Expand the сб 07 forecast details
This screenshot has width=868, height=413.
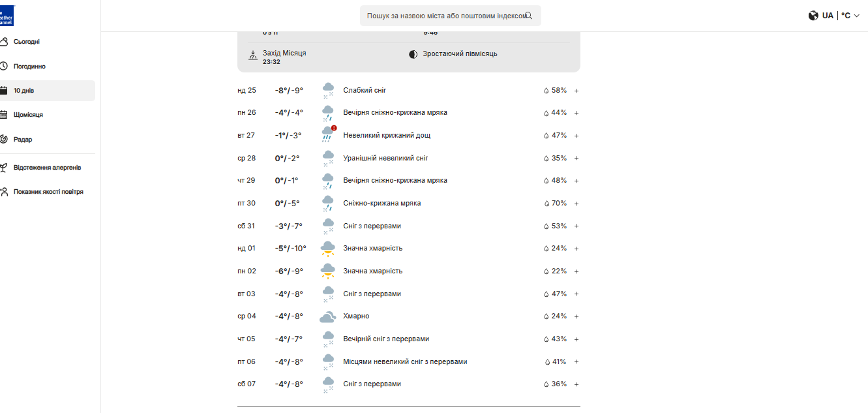[576, 384]
